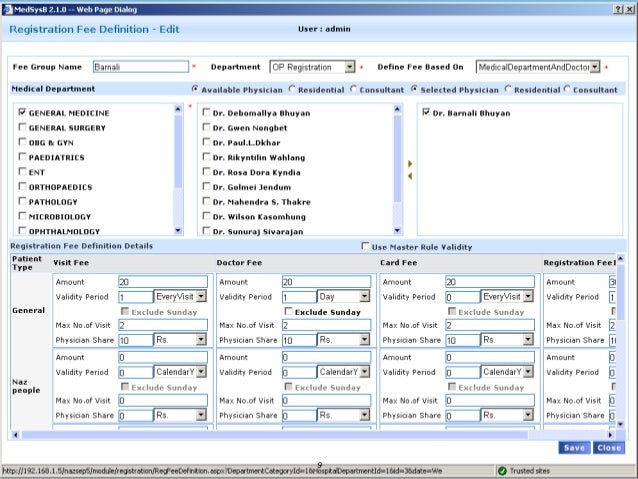This screenshot has width=638, height=479.
Task: Open Naz people Visit Fee CalendarY dropdown
Action: tap(201, 372)
